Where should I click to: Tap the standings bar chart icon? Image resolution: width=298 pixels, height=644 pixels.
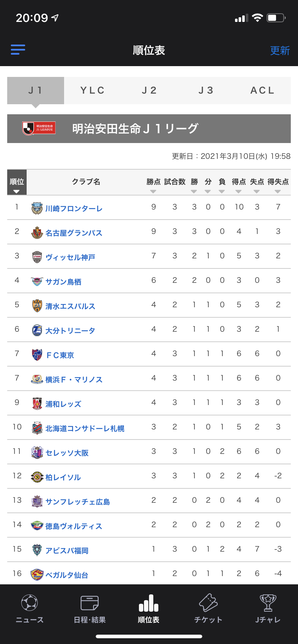click(x=149, y=603)
